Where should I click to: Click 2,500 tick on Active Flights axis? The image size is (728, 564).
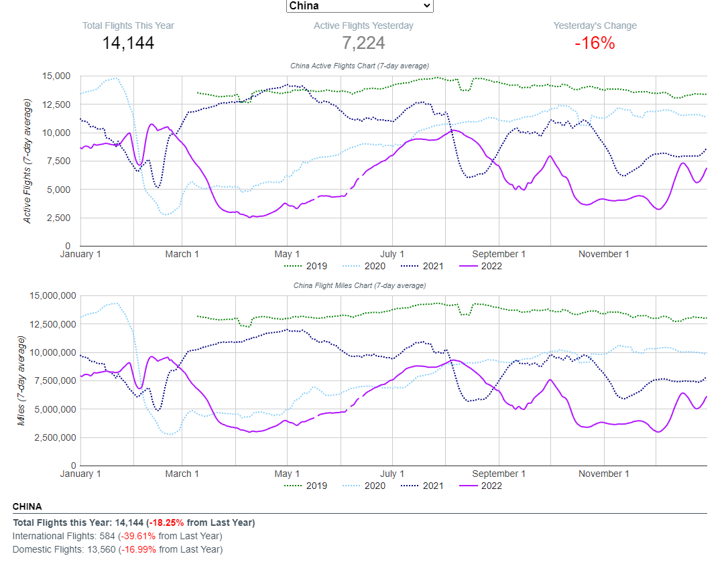click(58, 218)
